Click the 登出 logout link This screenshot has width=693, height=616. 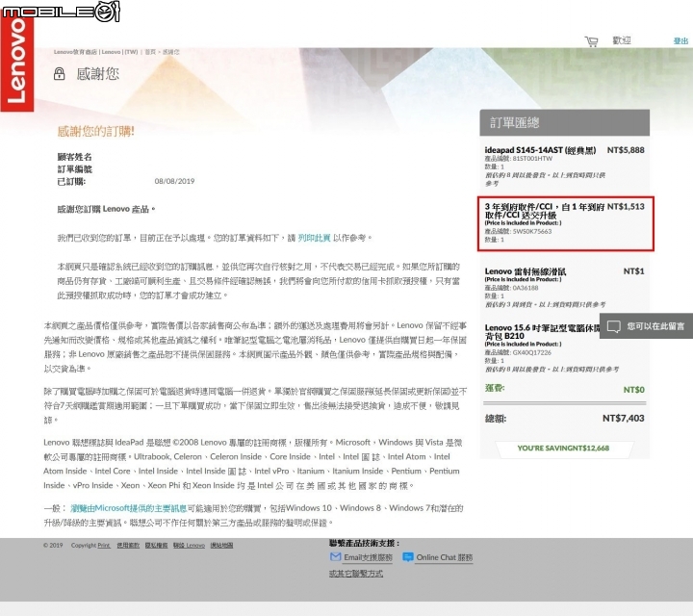(680, 40)
